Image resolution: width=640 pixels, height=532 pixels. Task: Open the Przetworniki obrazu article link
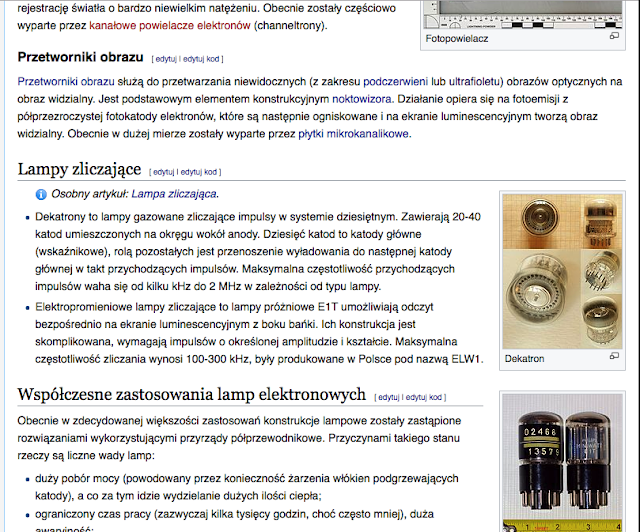tap(66, 82)
